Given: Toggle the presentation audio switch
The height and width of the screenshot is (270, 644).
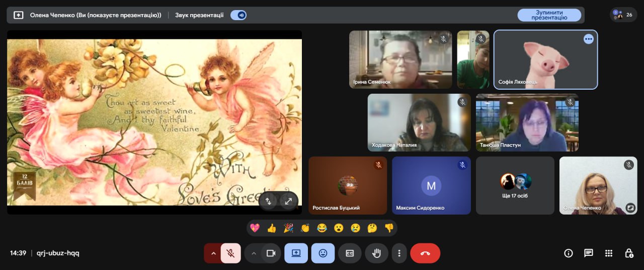Looking at the screenshot, I should click(x=238, y=15).
